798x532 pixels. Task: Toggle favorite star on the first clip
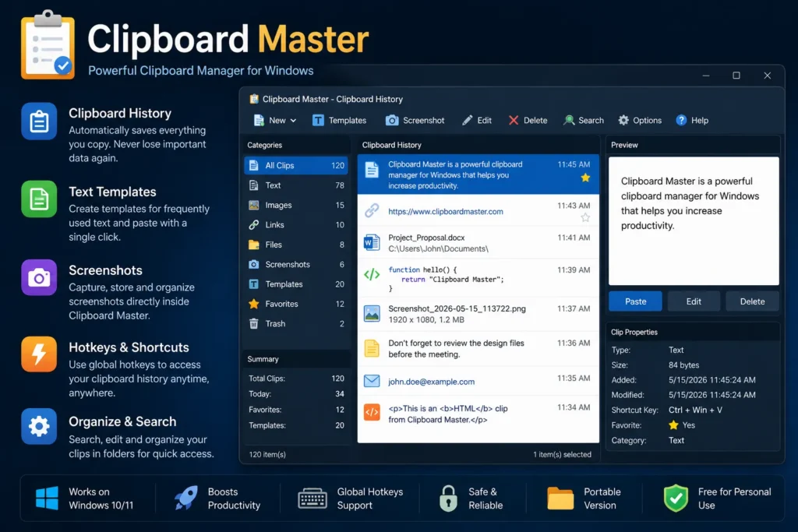(585, 178)
